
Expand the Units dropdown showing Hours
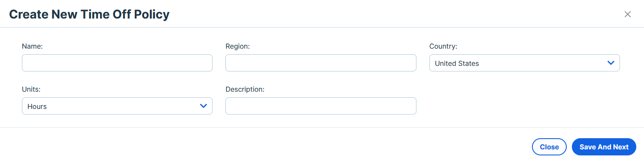point(117,106)
